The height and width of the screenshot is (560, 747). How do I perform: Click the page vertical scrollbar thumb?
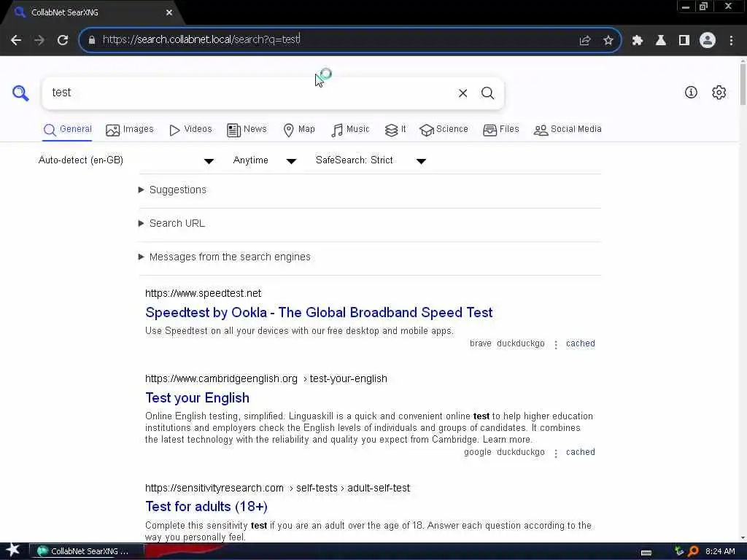pos(743,83)
